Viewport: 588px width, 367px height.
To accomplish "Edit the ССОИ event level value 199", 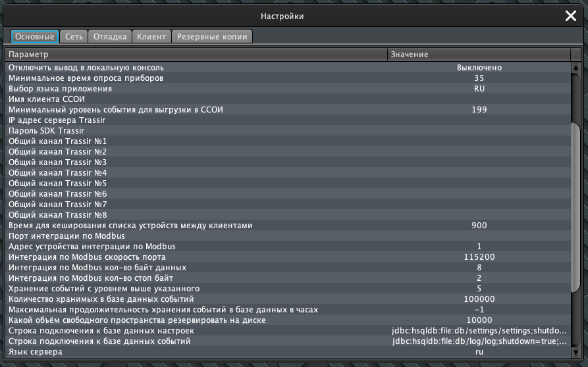I will [479, 110].
